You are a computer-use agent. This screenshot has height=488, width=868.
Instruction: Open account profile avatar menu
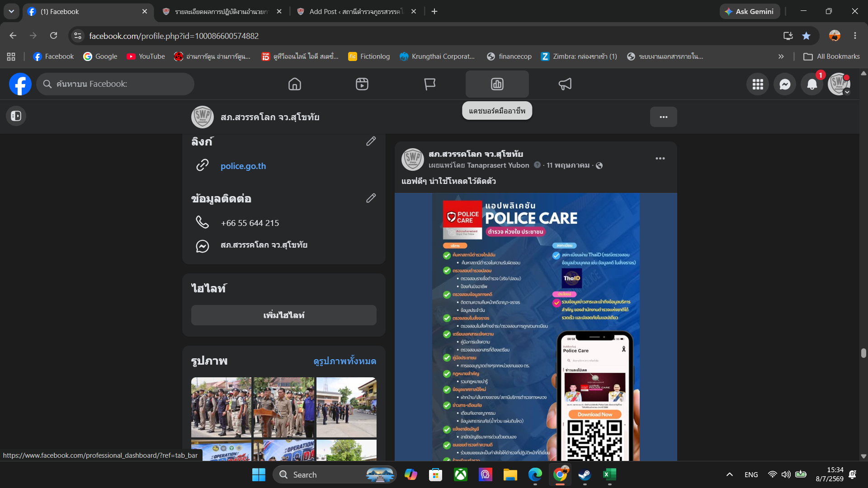[839, 84]
